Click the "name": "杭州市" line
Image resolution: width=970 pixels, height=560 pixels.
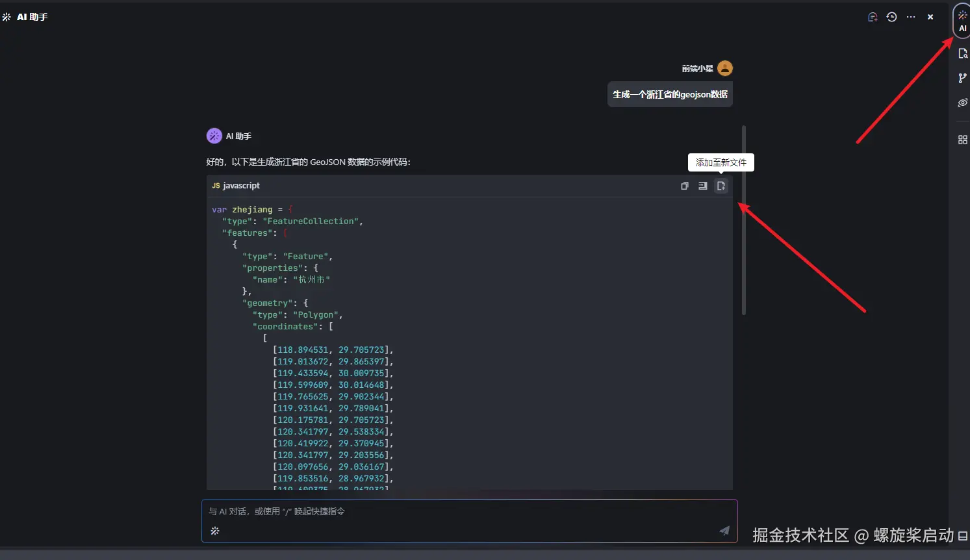pyautogui.click(x=291, y=280)
